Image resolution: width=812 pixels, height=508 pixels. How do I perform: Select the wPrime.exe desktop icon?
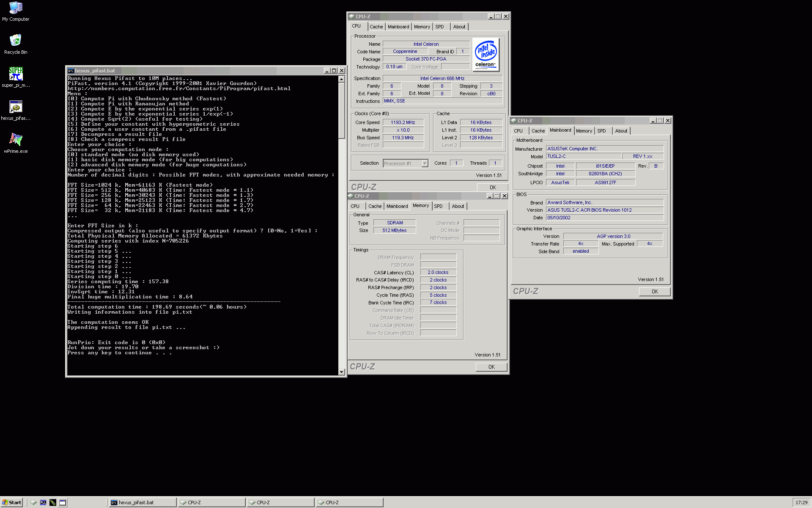coord(16,143)
